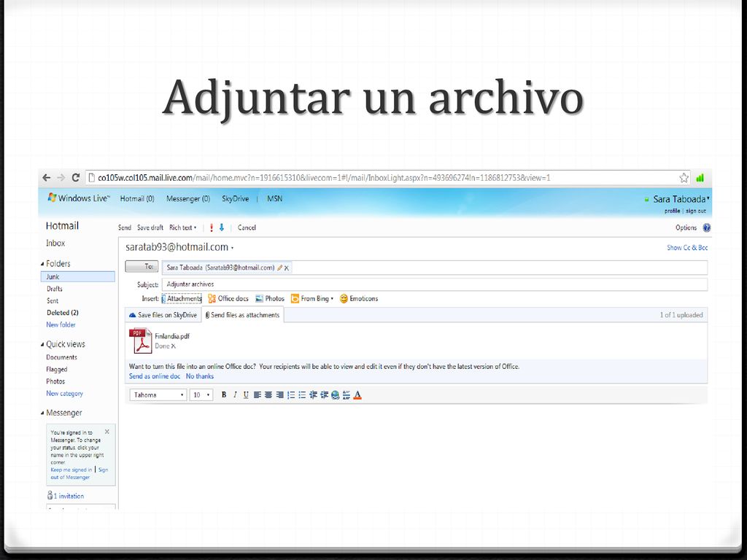This screenshot has height=560, width=747.
Task: Bookmark the page with the star icon
Action: (684, 178)
